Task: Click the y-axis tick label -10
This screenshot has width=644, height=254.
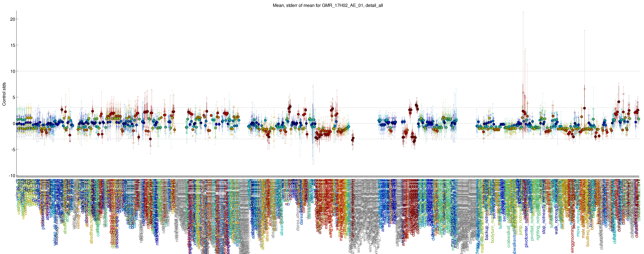Action: pyautogui.click(x=12, y=176)
